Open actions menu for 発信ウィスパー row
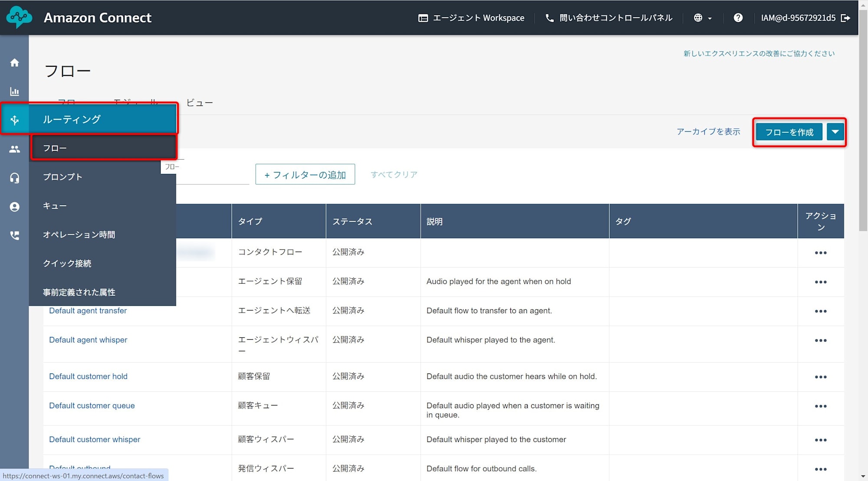 coord(820,469)
